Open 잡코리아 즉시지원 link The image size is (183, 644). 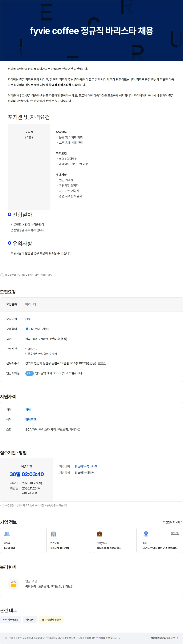point(86,467)
